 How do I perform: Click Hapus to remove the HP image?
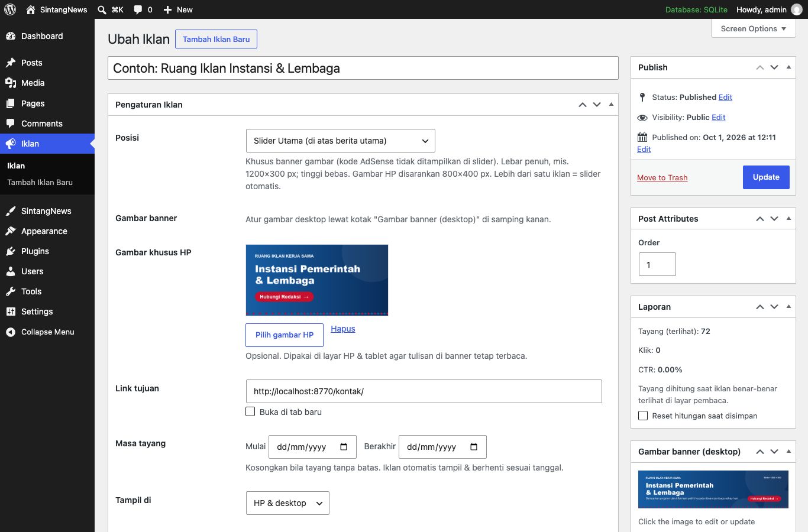(343, 329)
